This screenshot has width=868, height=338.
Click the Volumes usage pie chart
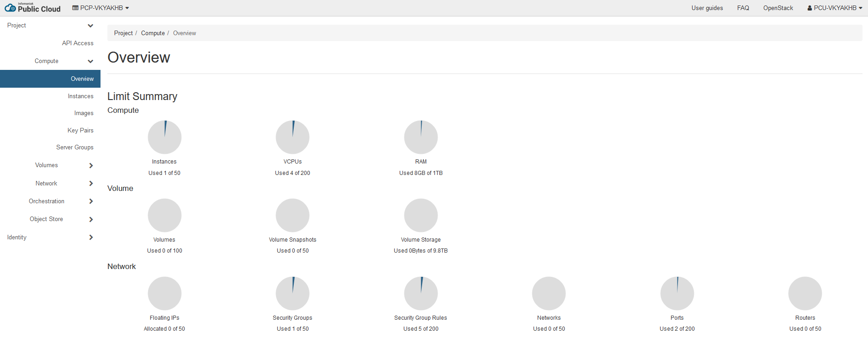[x=164, y=215]
